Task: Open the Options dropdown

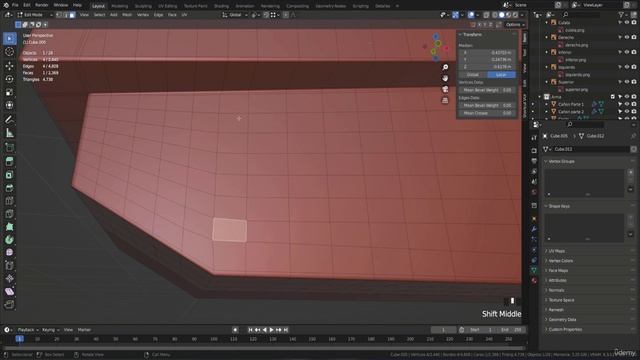Action: pos(515,24)
